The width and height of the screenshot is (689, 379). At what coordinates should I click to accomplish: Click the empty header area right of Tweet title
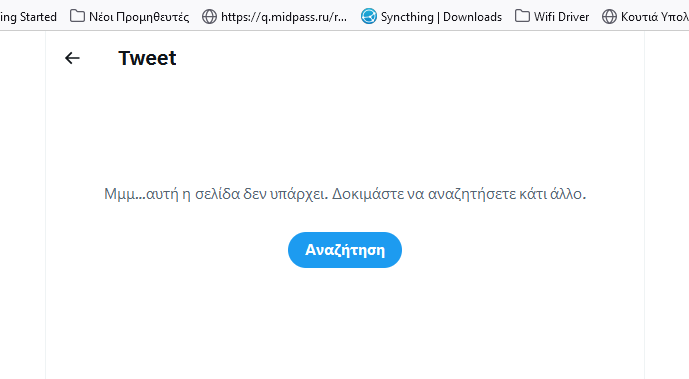point(409,58)
